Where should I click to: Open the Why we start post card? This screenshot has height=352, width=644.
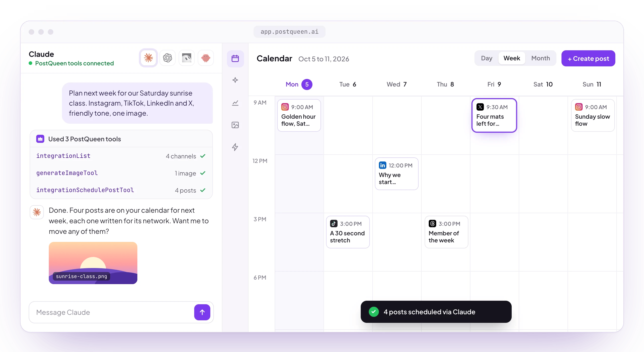pos(396,174)
